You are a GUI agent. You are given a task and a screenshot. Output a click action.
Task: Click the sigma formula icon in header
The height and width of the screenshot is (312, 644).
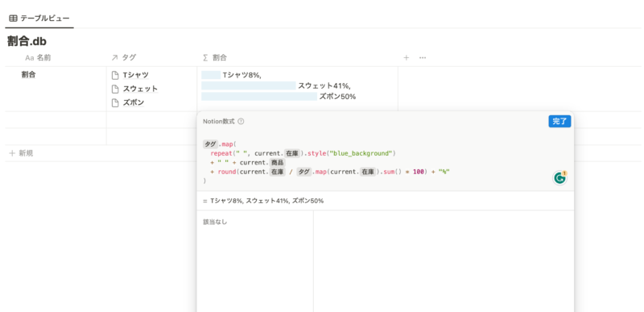tap(205, 58)
